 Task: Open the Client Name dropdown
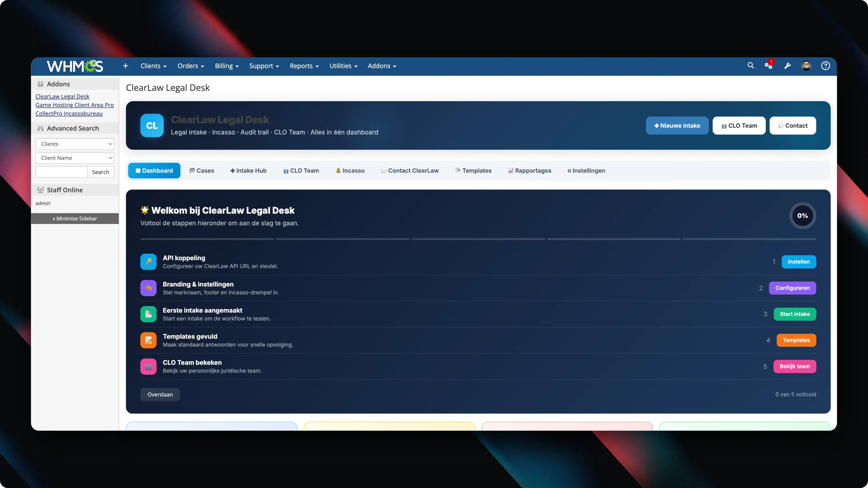pyautogui.click(x=75, y=158)
